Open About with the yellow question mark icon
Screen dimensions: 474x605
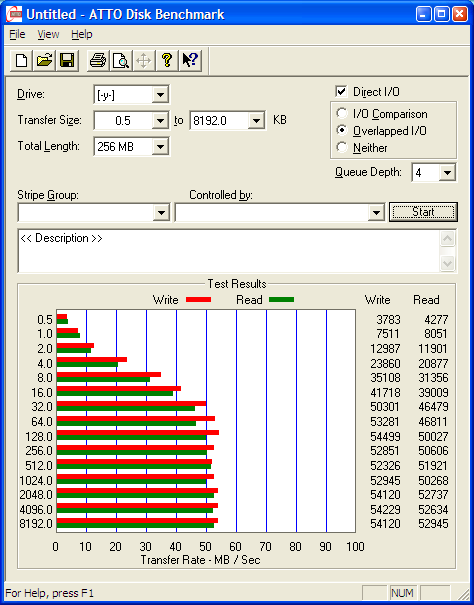tap(167, 60)
